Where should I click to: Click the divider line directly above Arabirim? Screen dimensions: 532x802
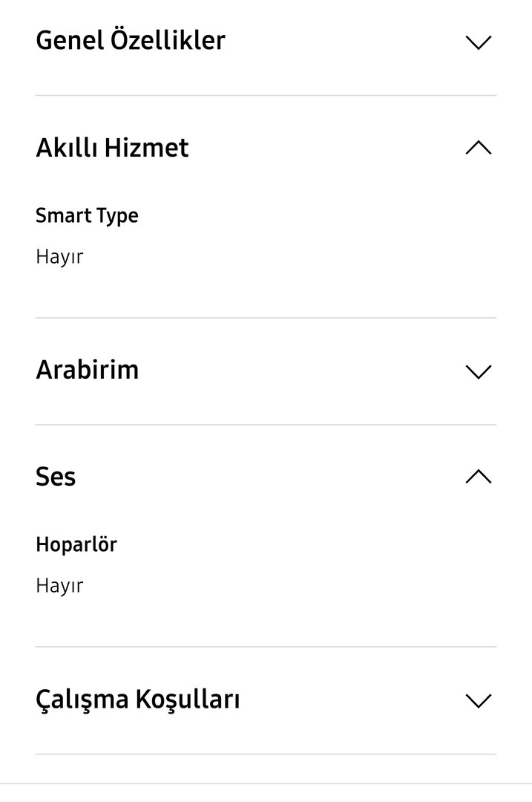[266, 318]
